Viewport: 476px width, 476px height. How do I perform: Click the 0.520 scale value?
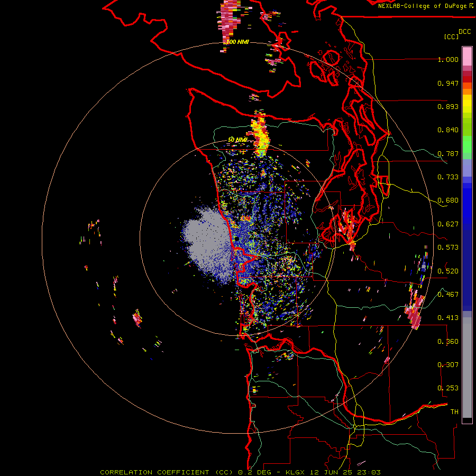(448, 271)
